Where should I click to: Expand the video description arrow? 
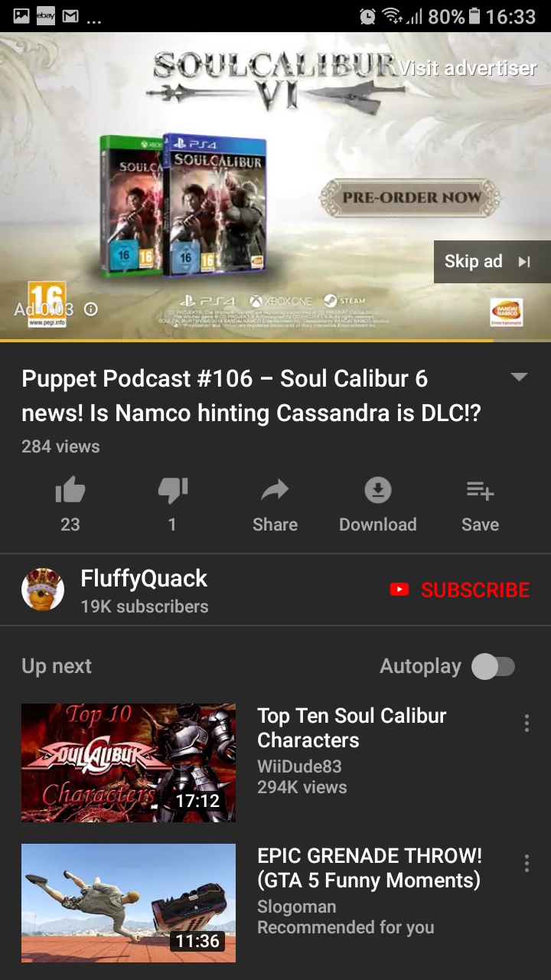coord(519,377)
